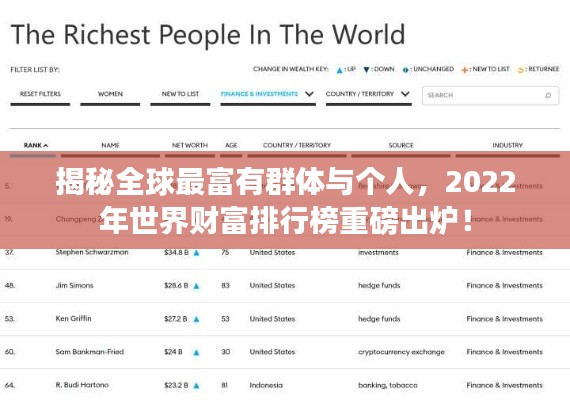Viewport: 570px width, 400px height.
Task: Click the RETURNEE icon in the wealth key
Action: [x=521, y=70]
